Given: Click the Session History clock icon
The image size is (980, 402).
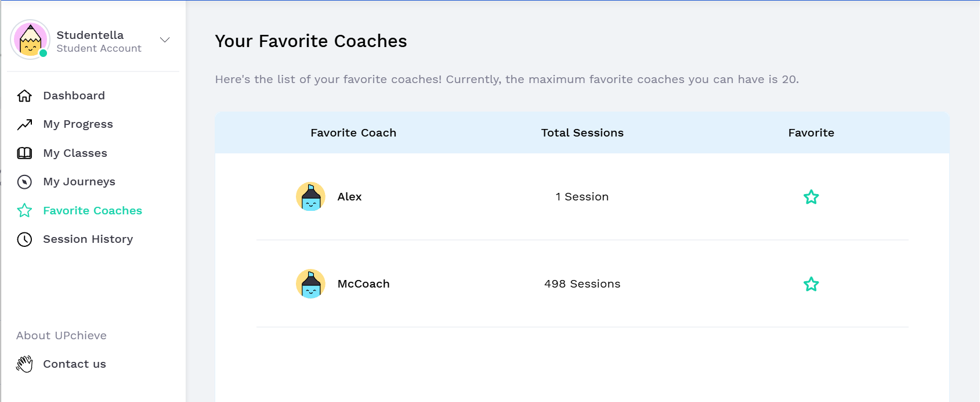Looking at the screenshot, I should [24, 239].
